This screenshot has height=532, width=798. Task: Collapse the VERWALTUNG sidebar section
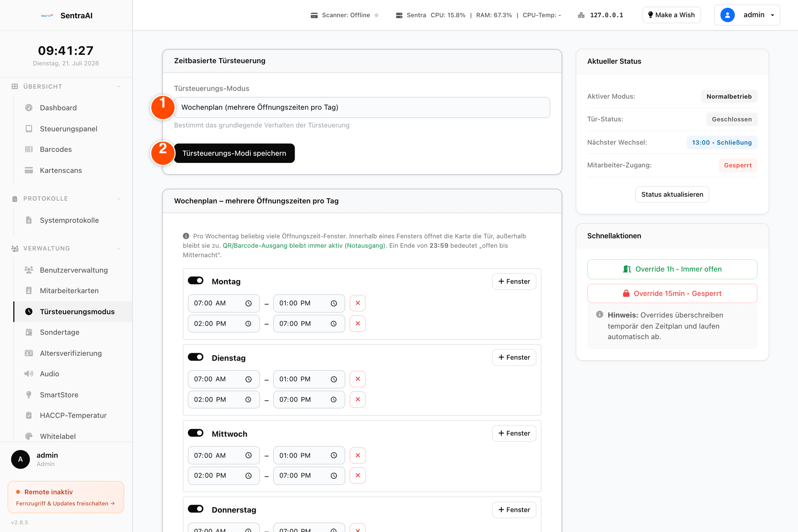point(119,249)
